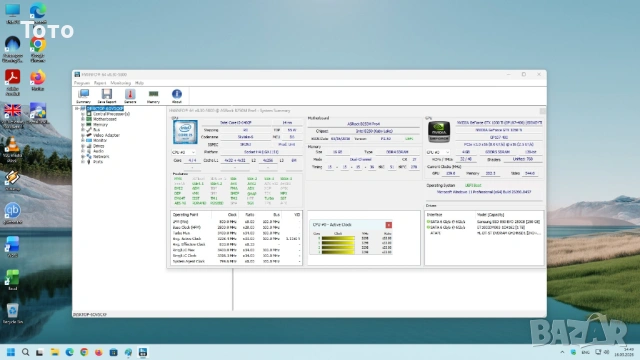Viewport: 640px width, 360px height.
Task: Select Drives in the device tree
Action: point(98,146)
